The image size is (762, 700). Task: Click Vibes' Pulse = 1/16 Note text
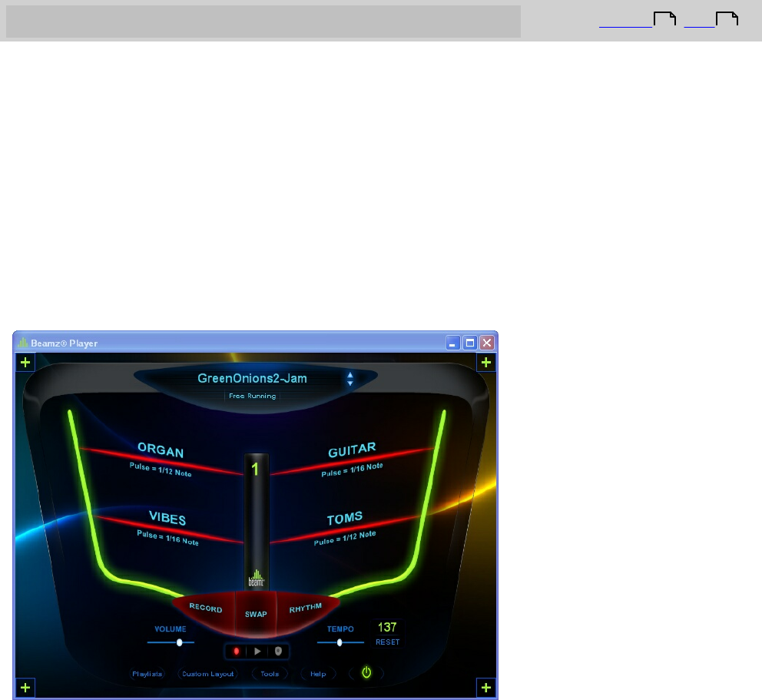tap(167, 538)
